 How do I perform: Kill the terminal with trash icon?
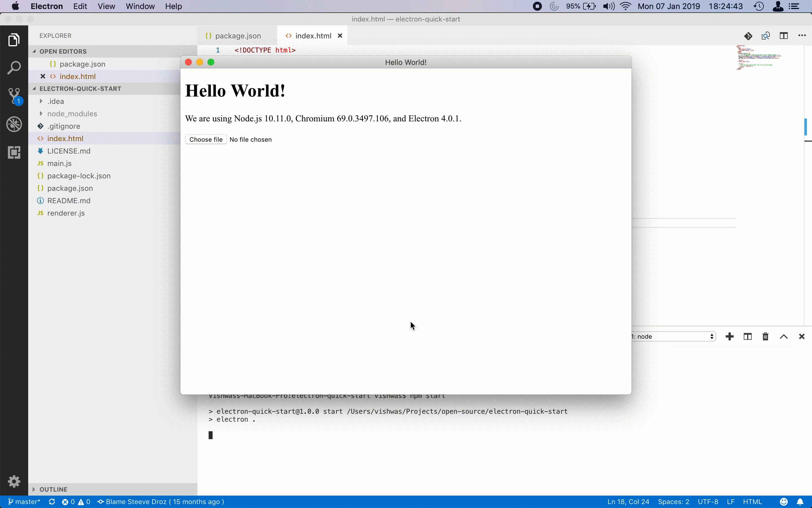pos(765,336)
